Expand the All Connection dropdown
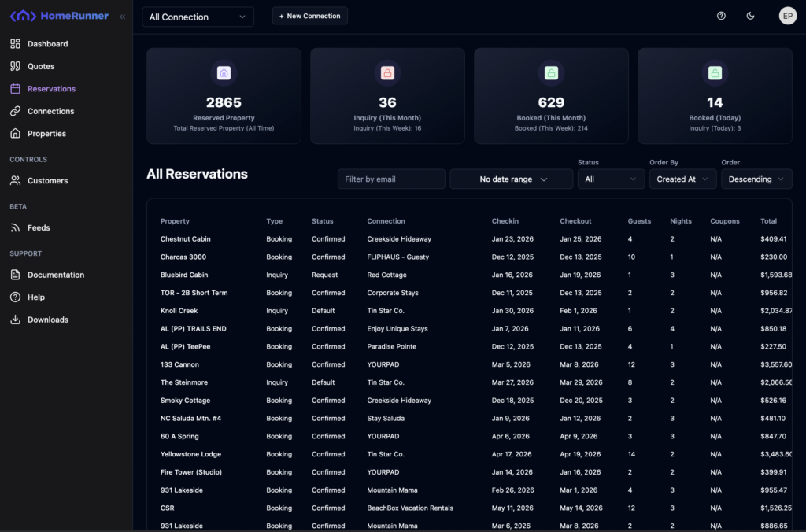This screenshot has width=806, height=532. coord(198,17)
